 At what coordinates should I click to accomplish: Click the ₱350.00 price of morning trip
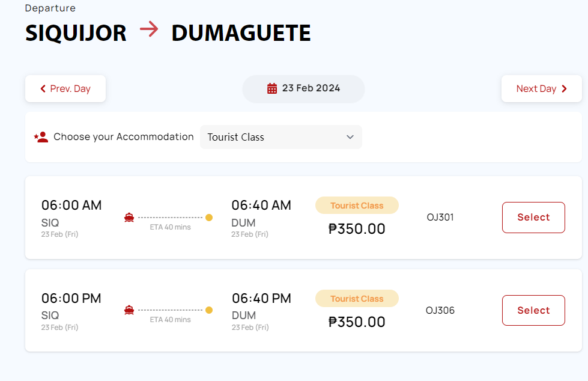tap(357, 228)
